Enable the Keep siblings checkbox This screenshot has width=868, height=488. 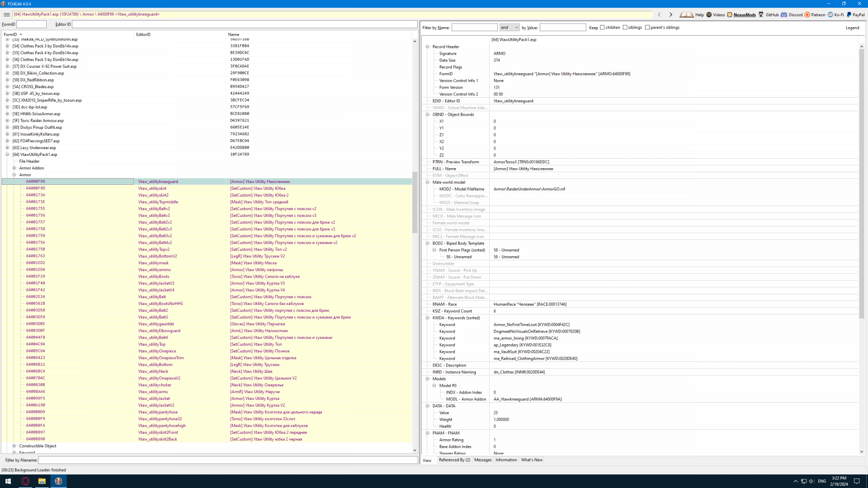625,28
